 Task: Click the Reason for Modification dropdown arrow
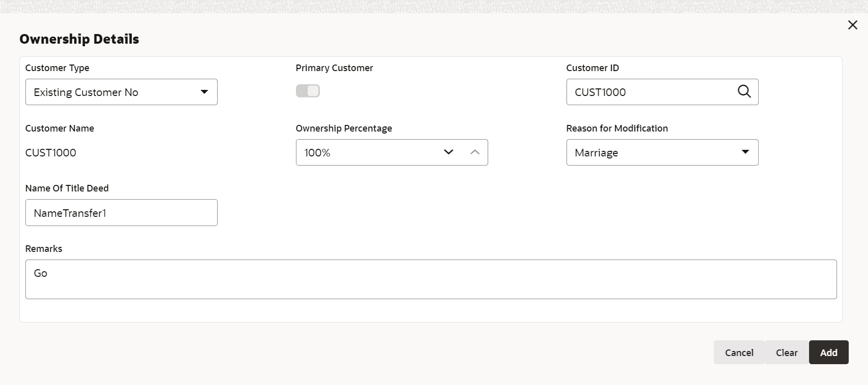[745, 152]
